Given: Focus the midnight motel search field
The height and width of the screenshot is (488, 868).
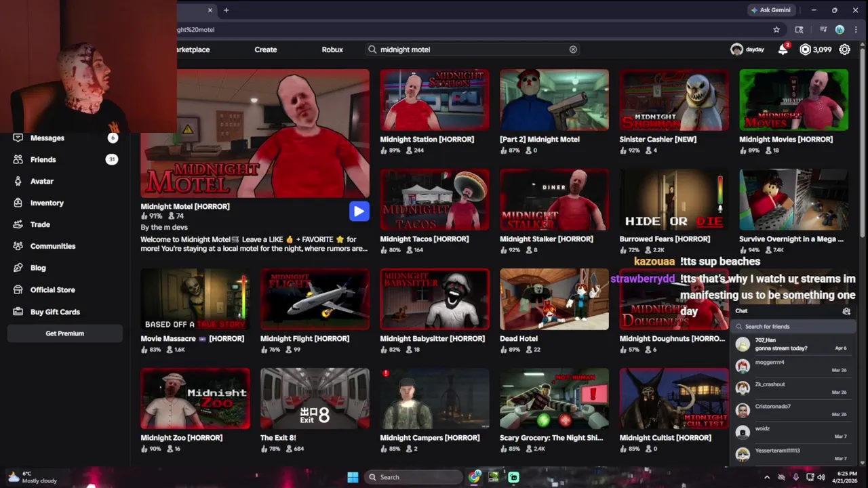Looking at the screenshot, I should coord(473,49).
